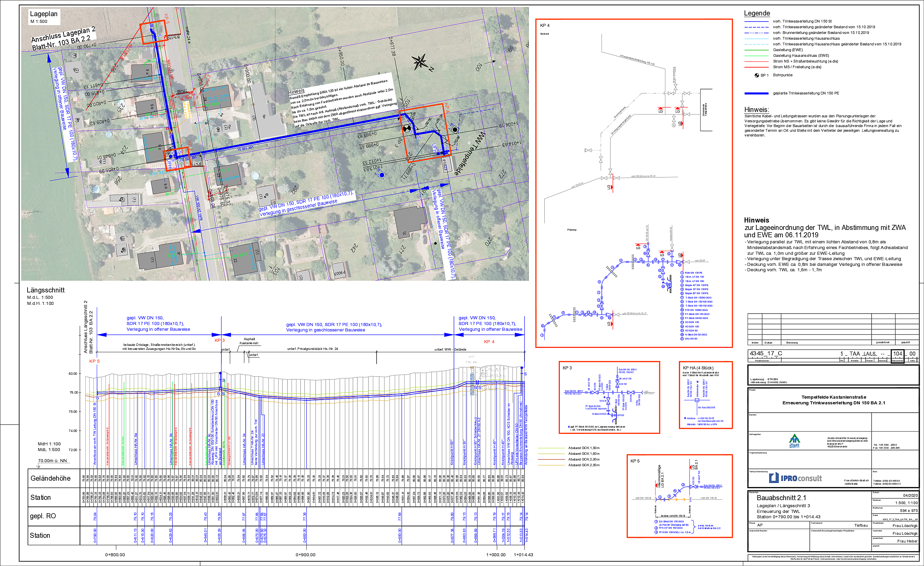This screenshot has width=924, height=566.
Task: Click the blue borehole point near 1+013.53
Action: (x=382, y=175)
